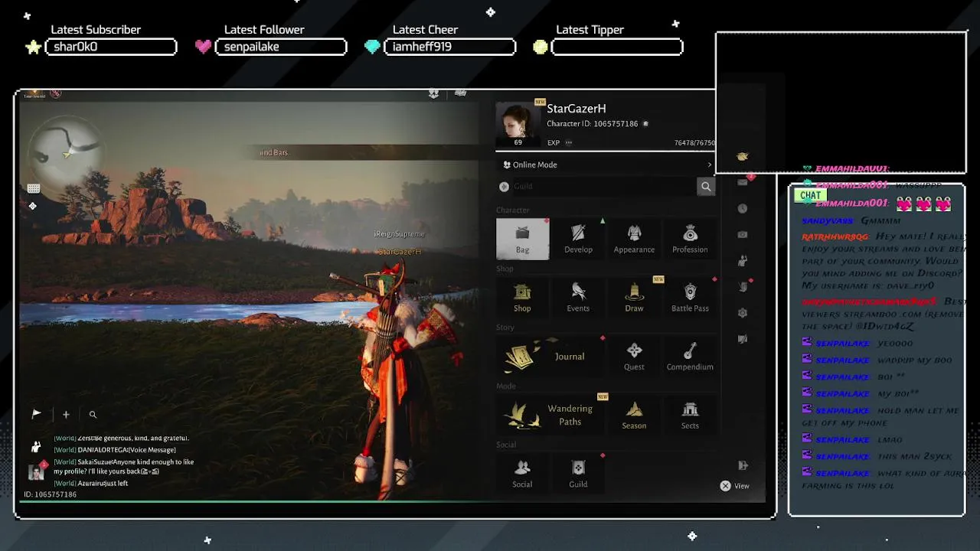Click the Azurairu just left message
The width and height of the screenshot is (980, 551).
(91, 484)
